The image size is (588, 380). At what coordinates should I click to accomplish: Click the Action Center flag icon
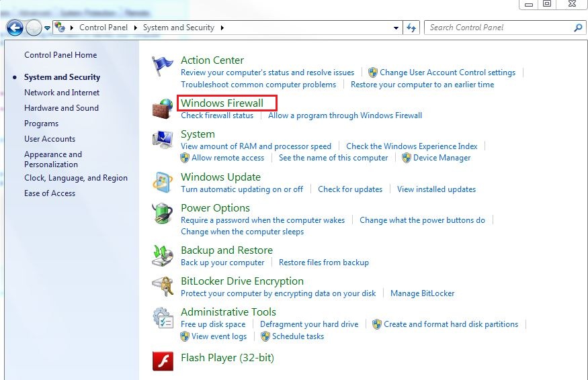click(162, 66)
